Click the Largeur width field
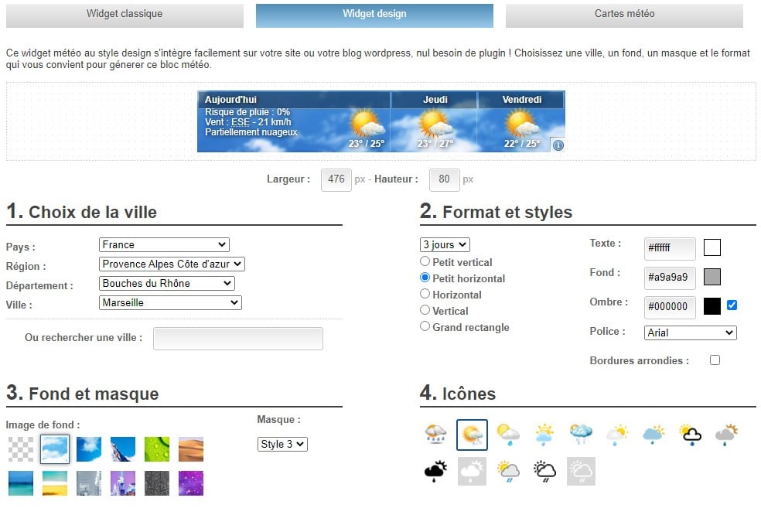 point(336,179)
